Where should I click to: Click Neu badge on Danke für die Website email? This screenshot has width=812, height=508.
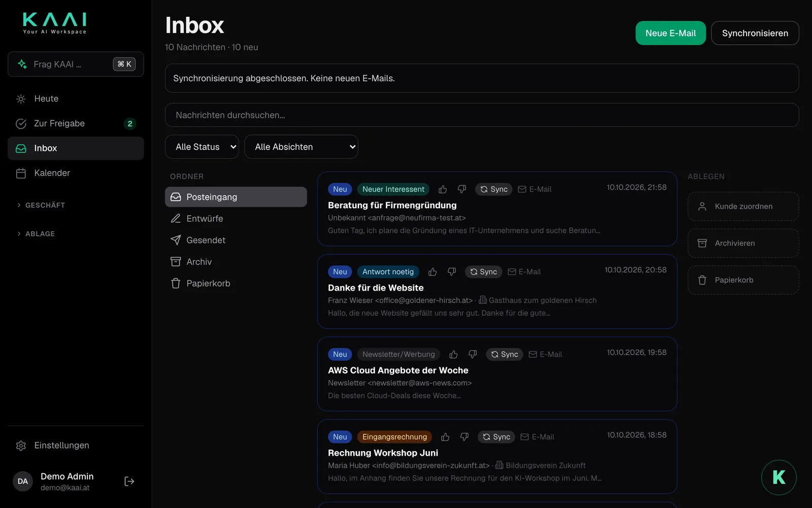pos(340,272)
